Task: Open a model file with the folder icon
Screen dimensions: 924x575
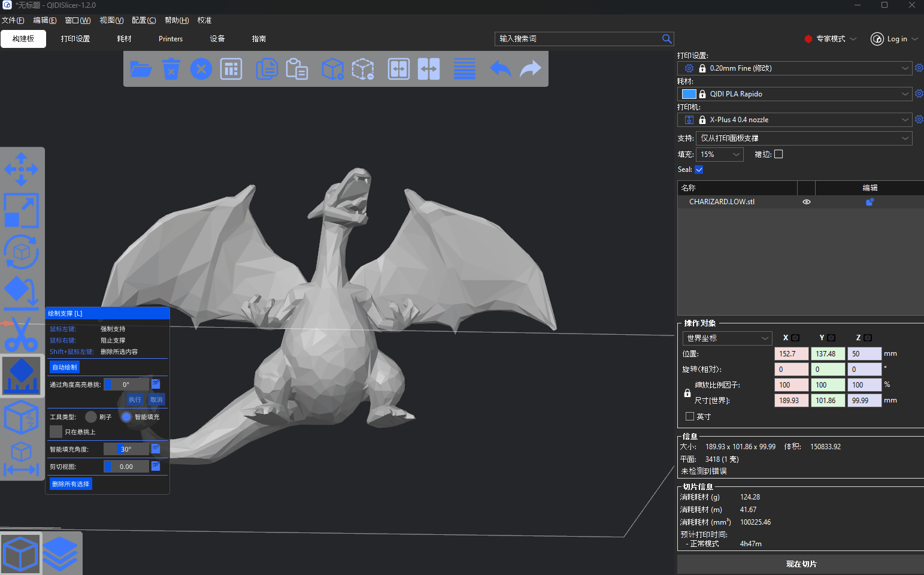Action: click(x=141, y=69)
